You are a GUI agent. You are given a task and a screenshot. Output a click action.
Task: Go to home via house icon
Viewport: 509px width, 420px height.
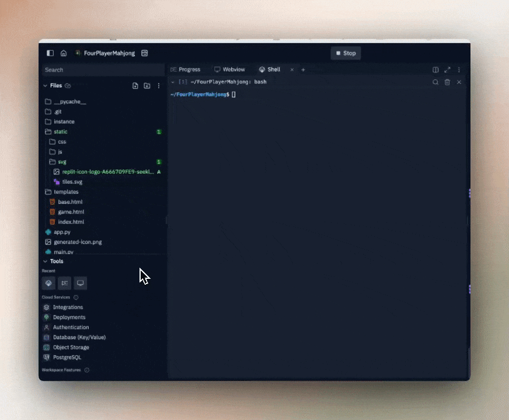click(64, 53)
